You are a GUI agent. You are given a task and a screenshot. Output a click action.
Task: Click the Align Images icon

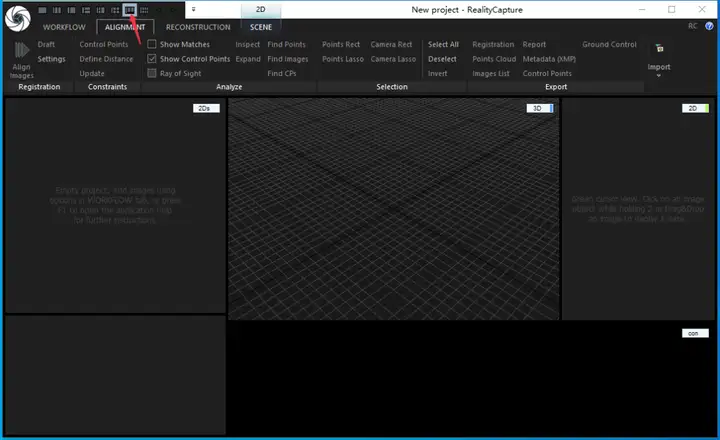tap(22, 50)
